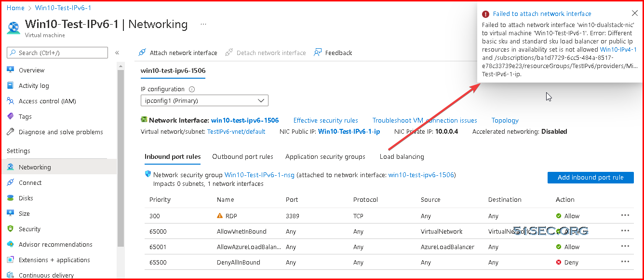
Task: Switch to Inbound port rules tab
Action: [173, 156]
